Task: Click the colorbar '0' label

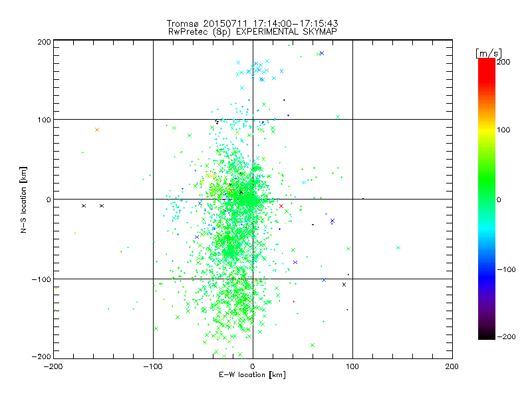Action: click(499, 199)
